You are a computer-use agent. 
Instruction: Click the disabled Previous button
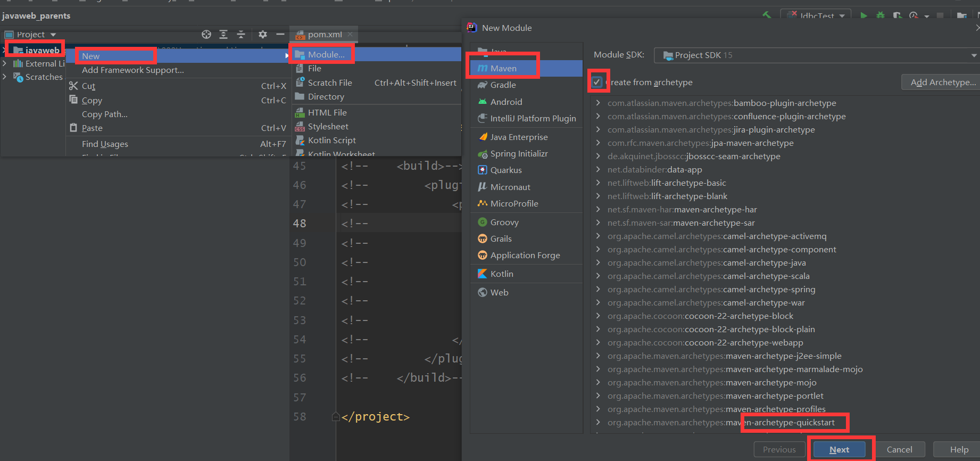pyautogui.click(x=779, y=450)
